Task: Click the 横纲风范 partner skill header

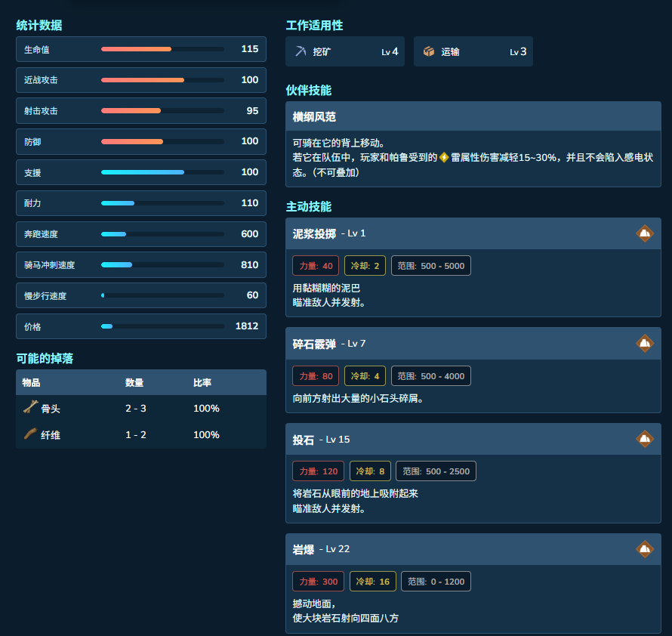Action: pyautogui.click(x=473, y=116)
